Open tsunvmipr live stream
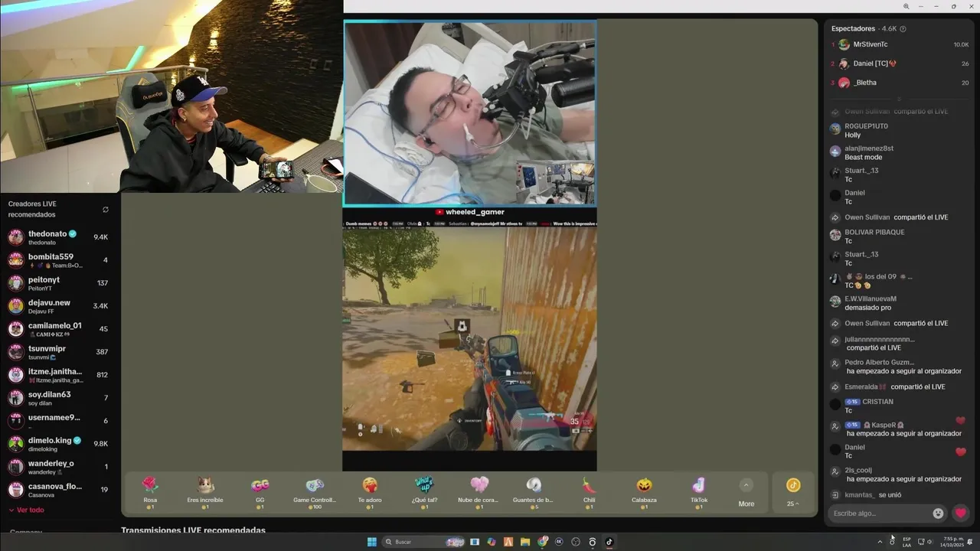The image size is (980, 551). [58, 352]
